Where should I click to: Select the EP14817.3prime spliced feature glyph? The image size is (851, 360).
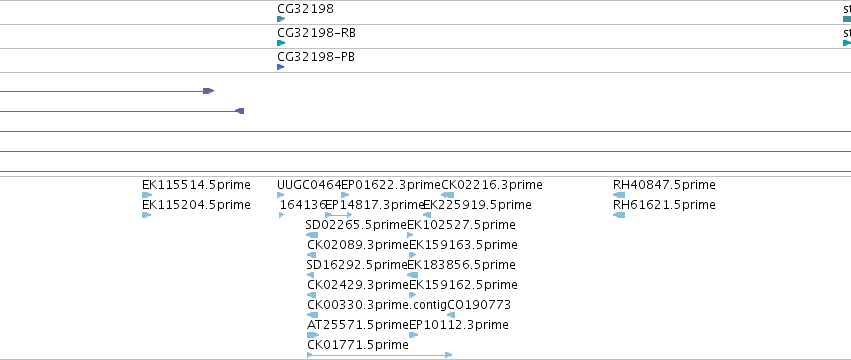point(339,215)
